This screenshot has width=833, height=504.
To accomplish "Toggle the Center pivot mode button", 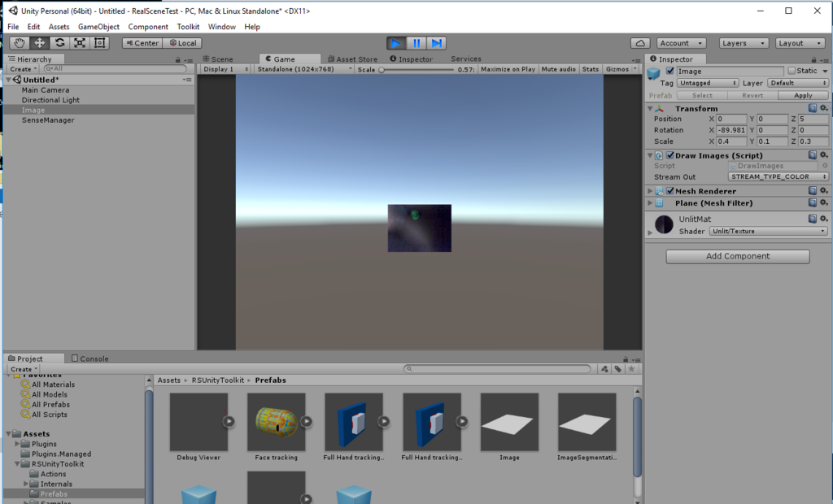I will point(142,43).
